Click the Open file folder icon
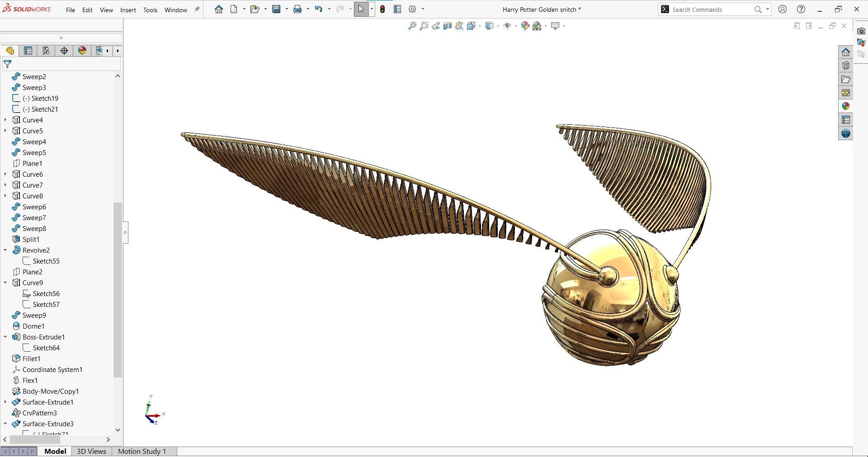The height and width of the screenshot is (457, 868). 255,9
